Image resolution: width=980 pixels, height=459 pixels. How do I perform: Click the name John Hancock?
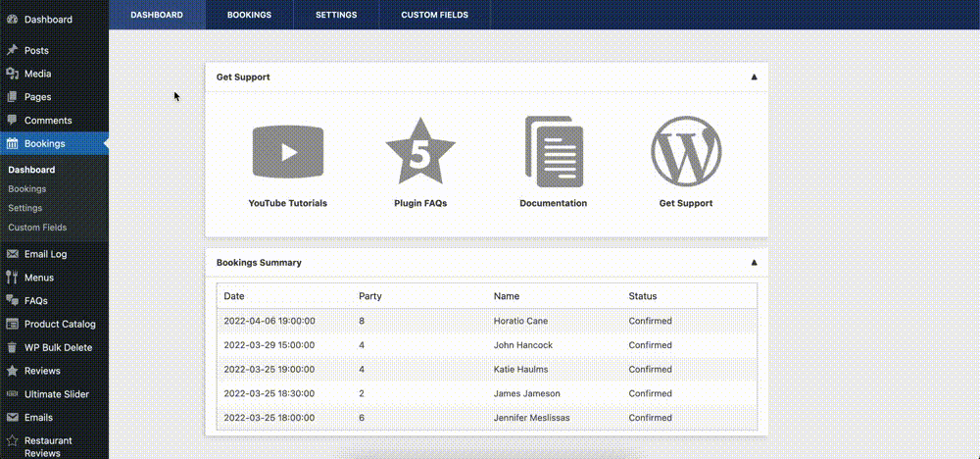(523, 345)
